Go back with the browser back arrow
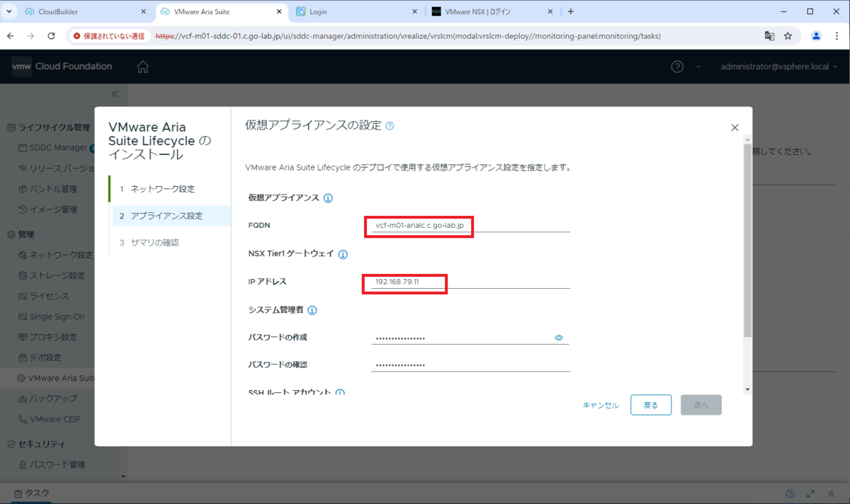This screenshot has width=850, height=504. [x=11, y=35]
